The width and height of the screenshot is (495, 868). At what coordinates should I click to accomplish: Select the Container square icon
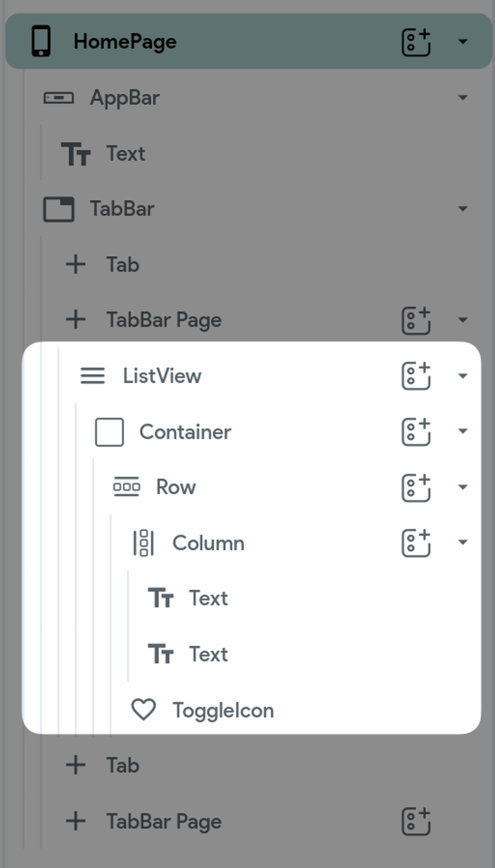(109, 432)
